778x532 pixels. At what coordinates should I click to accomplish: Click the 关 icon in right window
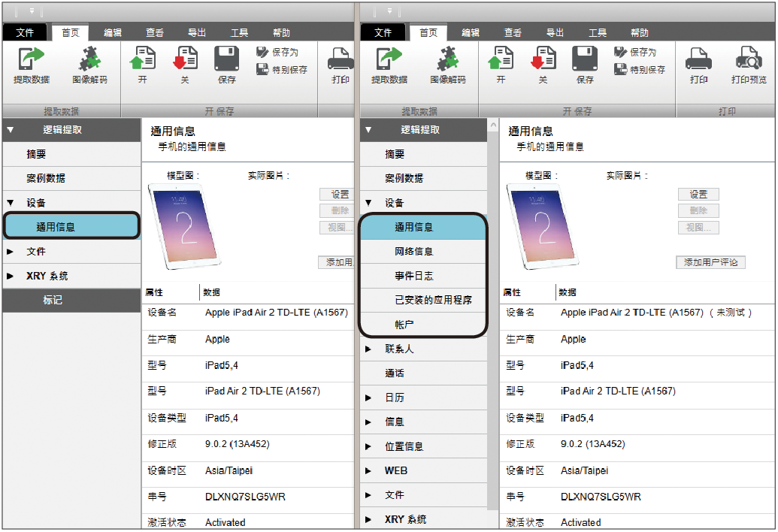pos(543,59)
